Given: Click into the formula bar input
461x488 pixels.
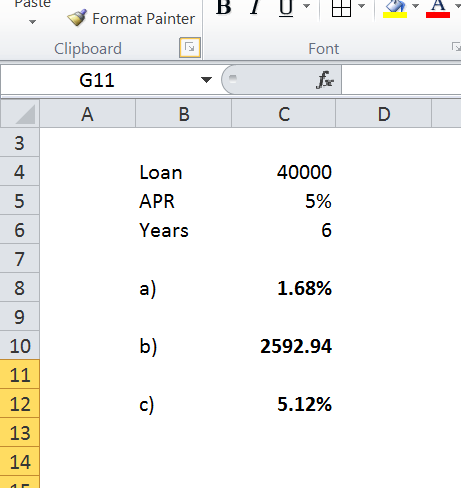Looking at the screenshot, I should (401, 80).
